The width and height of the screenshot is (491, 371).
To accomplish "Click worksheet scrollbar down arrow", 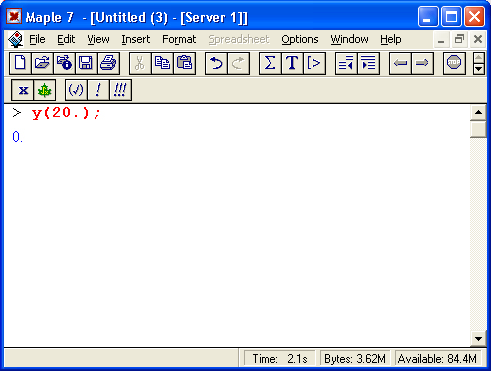I will click(x=478, y=339).
